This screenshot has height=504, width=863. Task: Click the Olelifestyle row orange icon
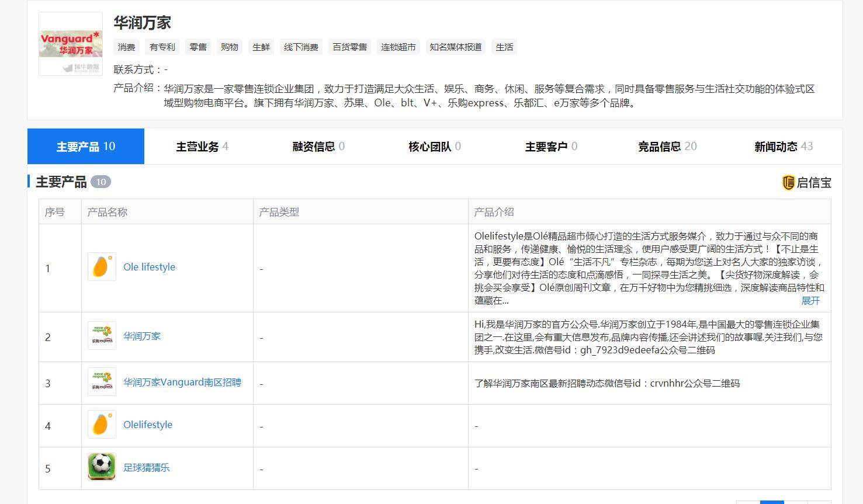click(x=102, y=425)
